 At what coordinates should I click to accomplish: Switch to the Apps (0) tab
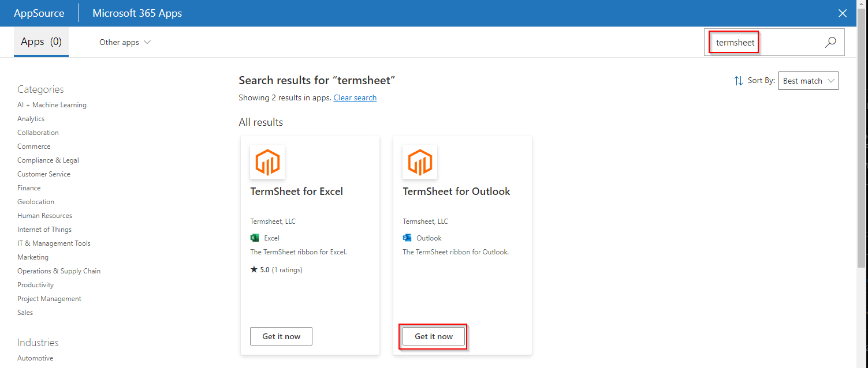pyautogui.click(x=40, y=41)
